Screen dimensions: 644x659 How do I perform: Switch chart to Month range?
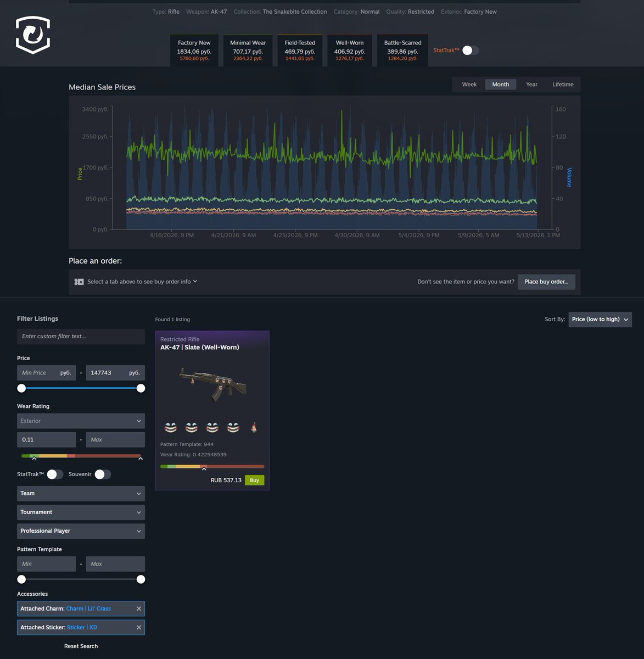pos(501,85)
